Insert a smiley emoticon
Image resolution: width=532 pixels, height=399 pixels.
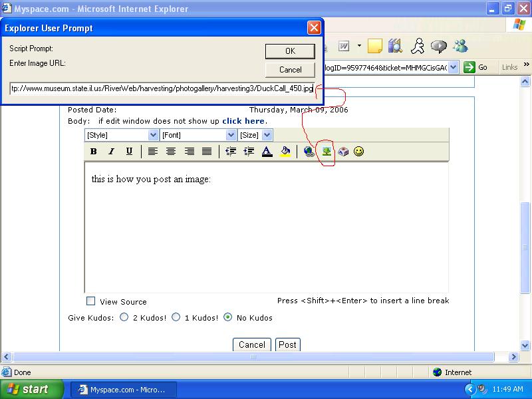358,152
